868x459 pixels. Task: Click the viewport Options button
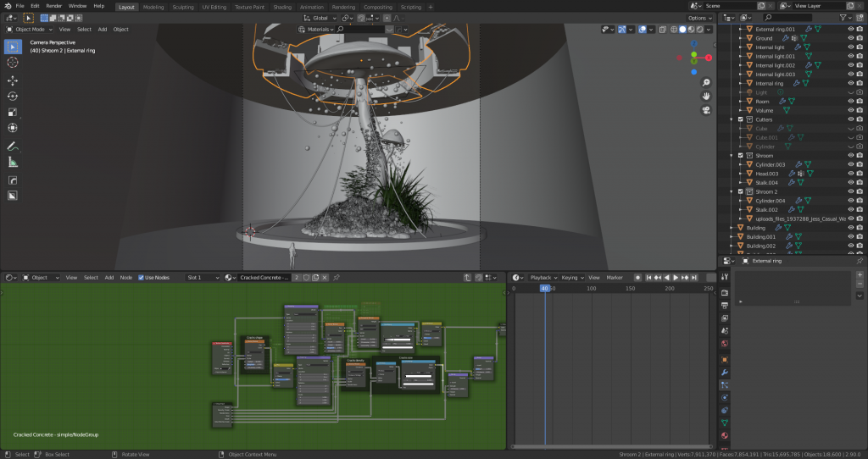point(698,18)
